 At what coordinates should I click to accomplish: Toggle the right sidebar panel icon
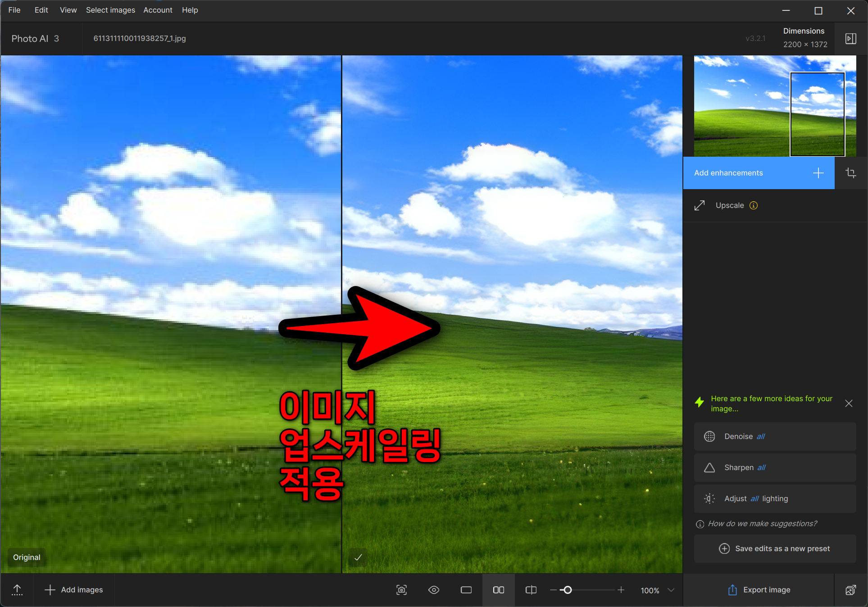[x=850, y=39]
